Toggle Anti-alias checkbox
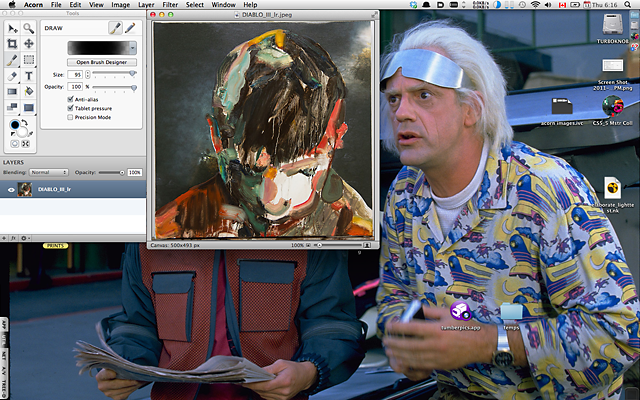Screen dimensions: 640x400 70,99
